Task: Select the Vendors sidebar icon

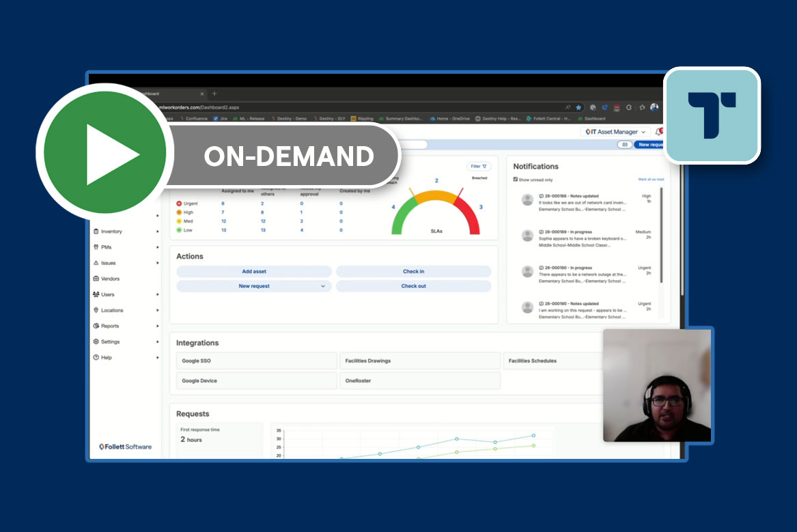Action: pos(96,279)
